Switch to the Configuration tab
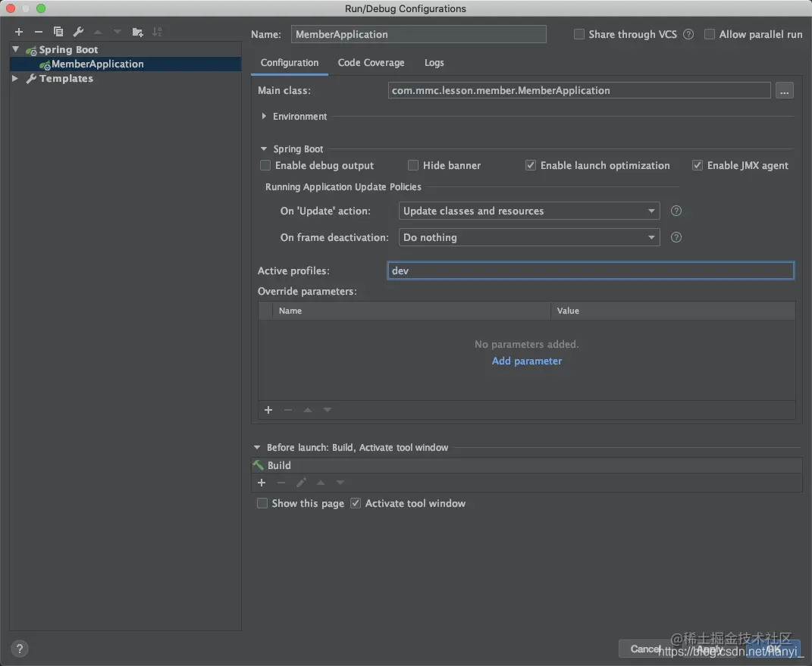The height and width of the screenshot is (666, 812). point(290,63)
